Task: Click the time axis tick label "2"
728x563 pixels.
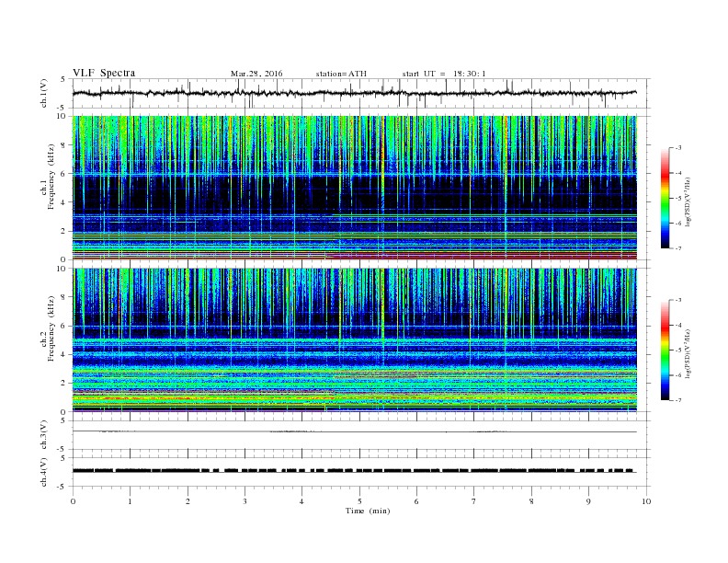Action: tap(188, 501)
